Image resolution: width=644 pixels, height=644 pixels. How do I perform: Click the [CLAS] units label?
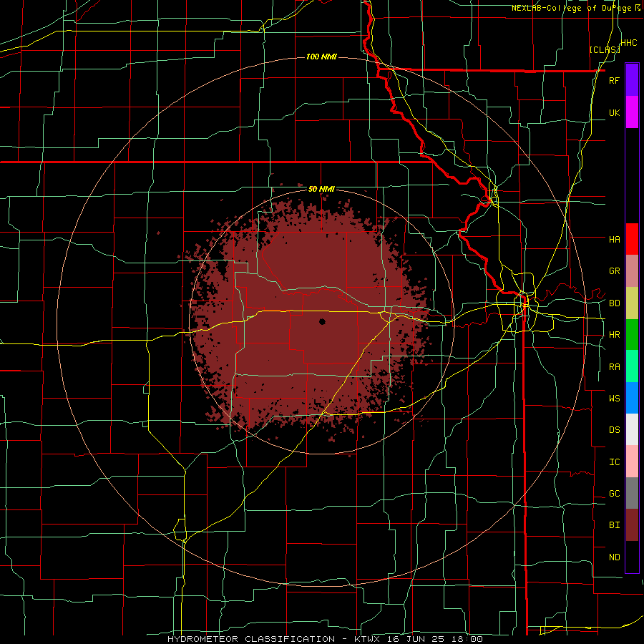pos(605,49)
